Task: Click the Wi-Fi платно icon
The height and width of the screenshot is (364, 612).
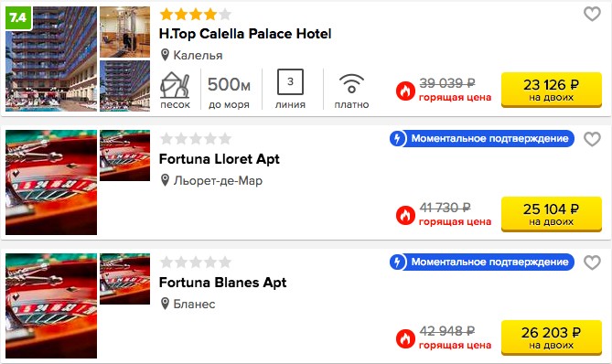Action: tap(351, 84)
